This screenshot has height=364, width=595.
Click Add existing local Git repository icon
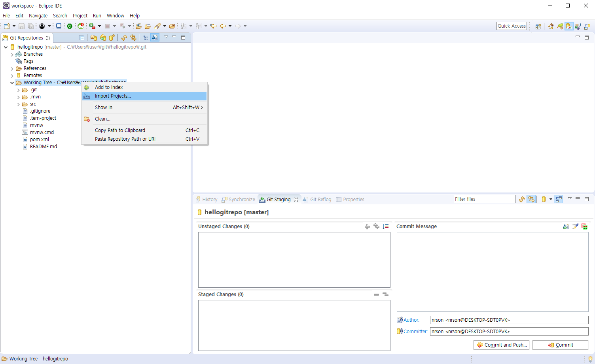tap(94, 38)
